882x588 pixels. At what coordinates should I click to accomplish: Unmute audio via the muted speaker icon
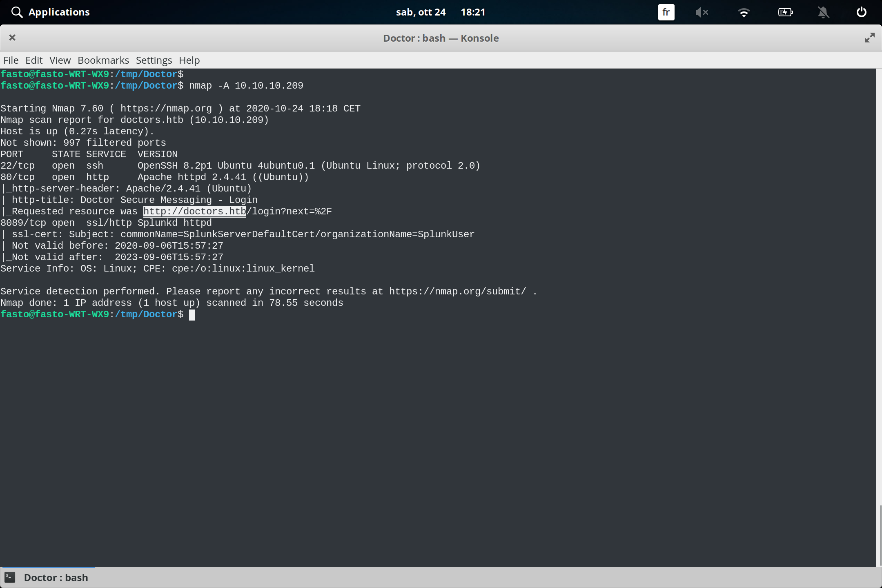[x=702, y=12]
